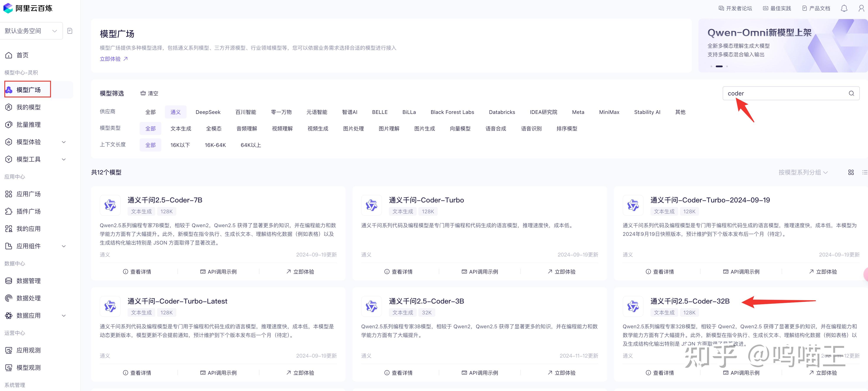Open the notifications bell
Viewport: 868px width, 391px height.
point(844,8)
